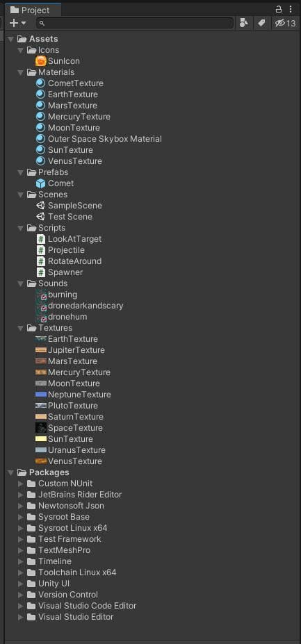Open the Search by Label filter
Image resolution: width=301 pixels, height=644 pixels.
[x=261, y=23]
